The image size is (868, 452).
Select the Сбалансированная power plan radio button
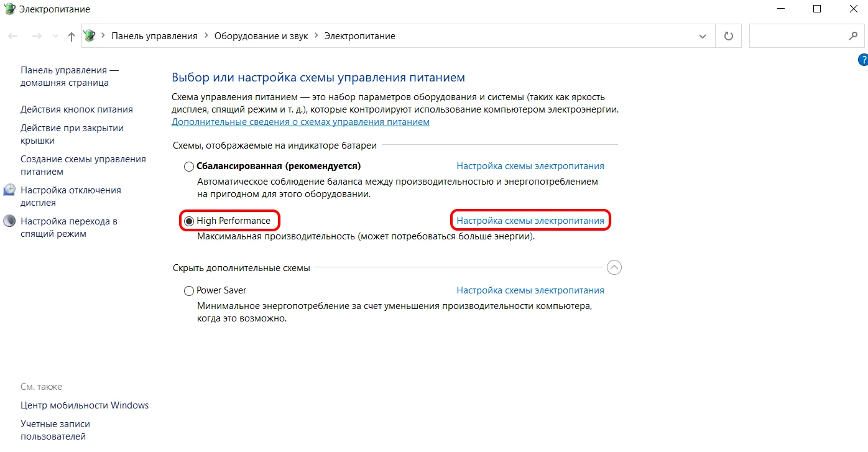pyautogui.click(x=189, y=167)
